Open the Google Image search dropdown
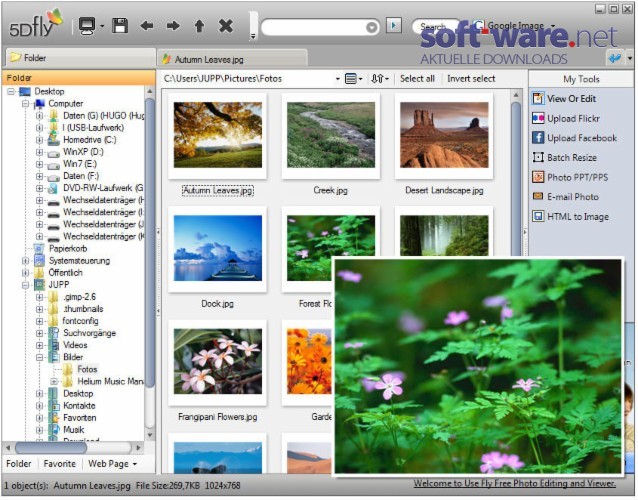638x500 pixels. (x=553, y=26)
